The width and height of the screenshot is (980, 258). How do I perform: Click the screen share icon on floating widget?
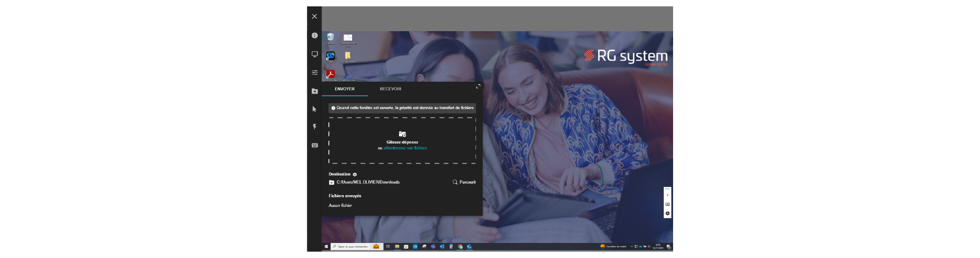click(x=668, y=204)
